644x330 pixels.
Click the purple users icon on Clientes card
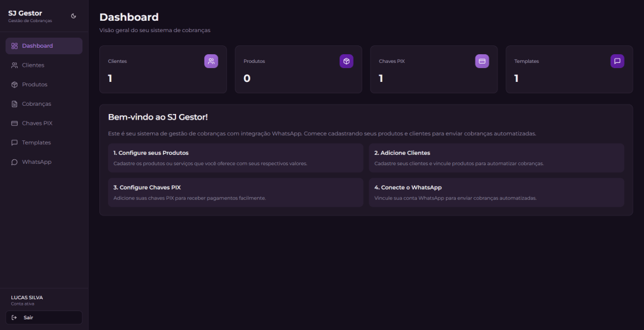(211, 61)
